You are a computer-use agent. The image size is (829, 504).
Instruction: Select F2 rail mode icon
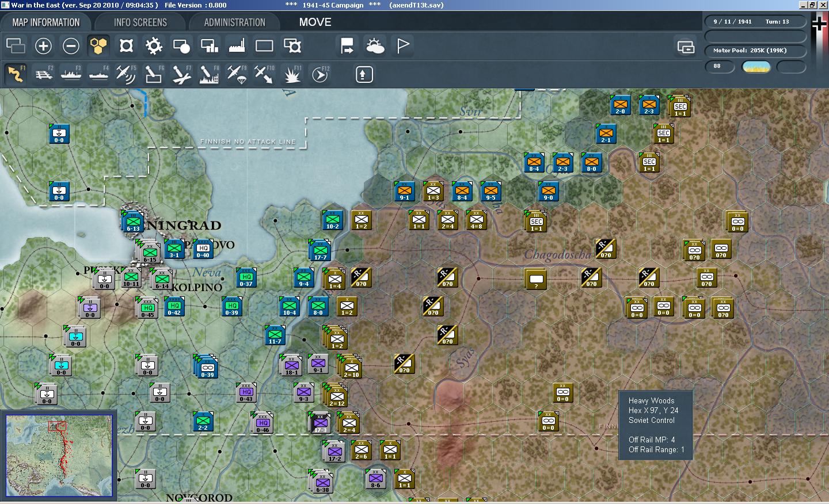[x=43, y=74]
